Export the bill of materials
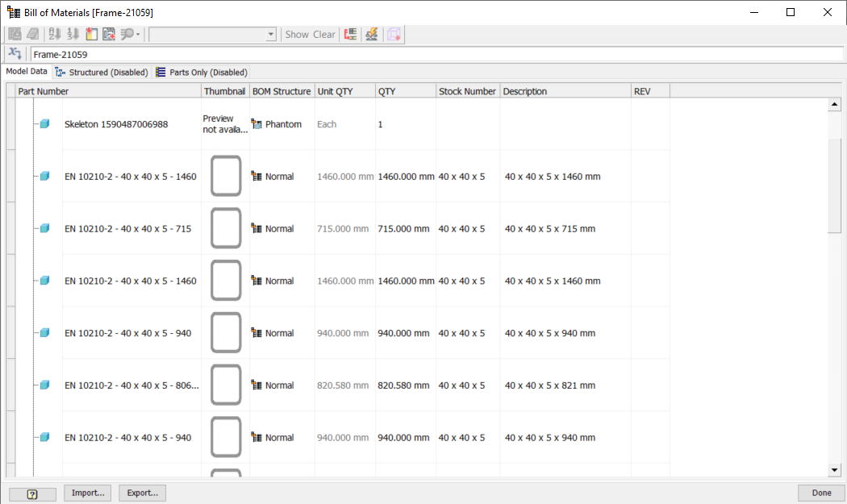Viewport: 847px width, 504px height. [x=142, y=493]
